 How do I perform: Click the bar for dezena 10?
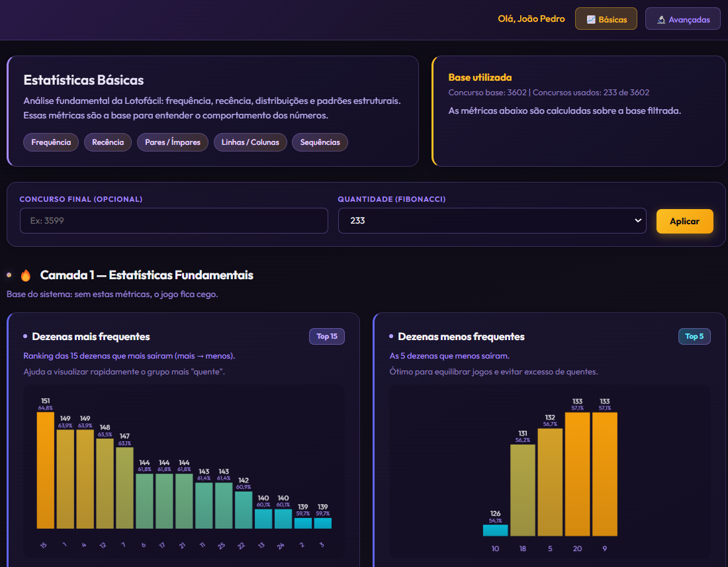tap(495, 530)
